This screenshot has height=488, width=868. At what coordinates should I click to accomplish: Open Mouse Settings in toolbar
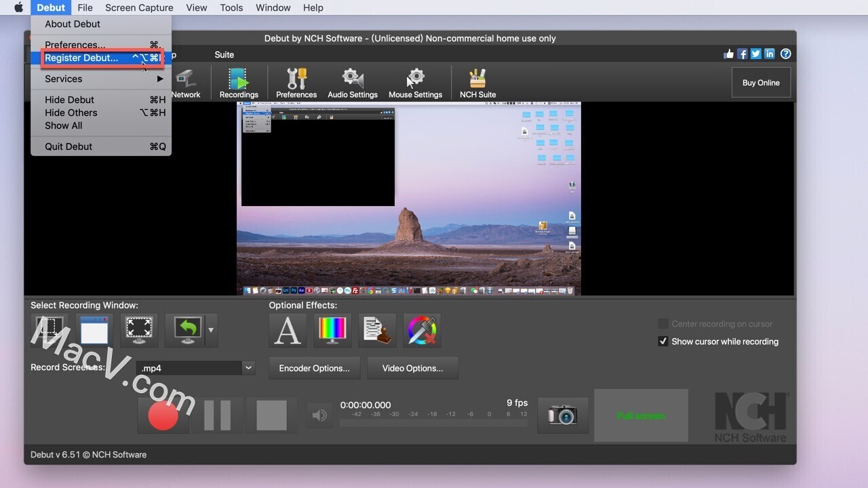coord(415,83)
